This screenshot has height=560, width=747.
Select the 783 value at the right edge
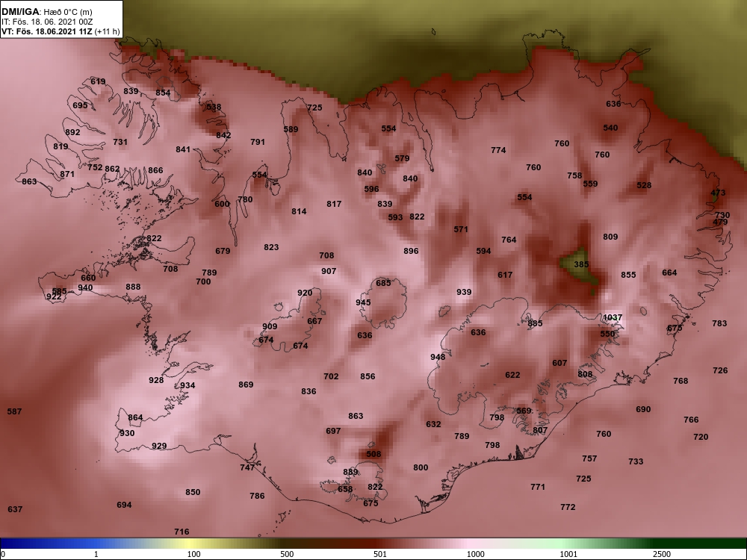click(719, 323)
